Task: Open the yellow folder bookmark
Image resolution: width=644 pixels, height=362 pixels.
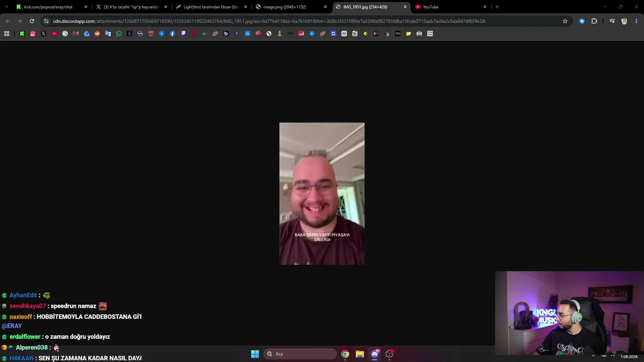Action: tap(409, 34)
